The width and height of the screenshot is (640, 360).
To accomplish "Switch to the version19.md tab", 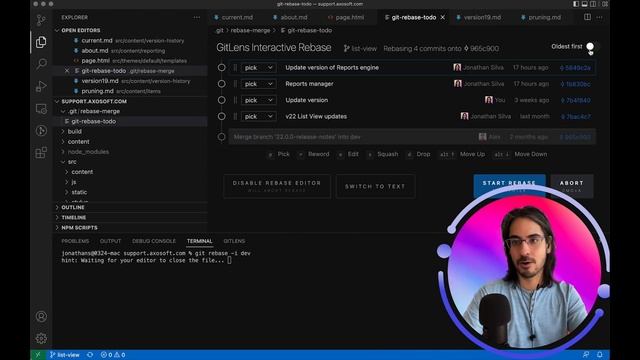I will tap(482, 18).
